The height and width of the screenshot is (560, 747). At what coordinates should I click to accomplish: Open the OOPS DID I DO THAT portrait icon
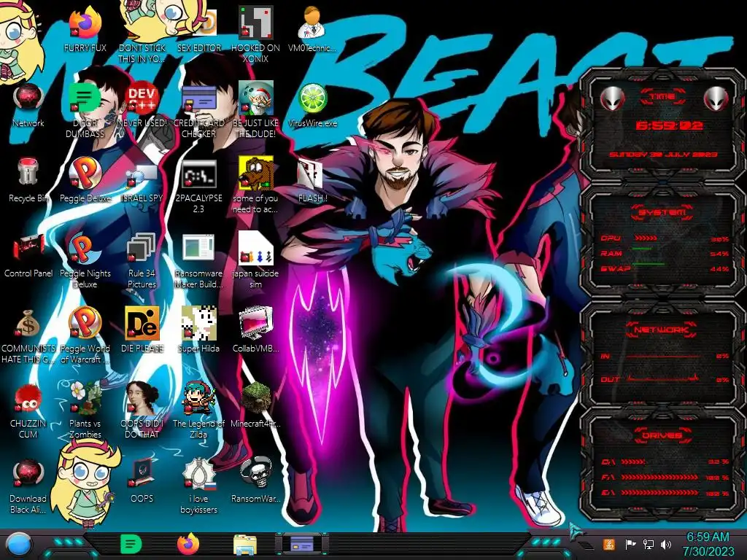[x=142, y=397]
